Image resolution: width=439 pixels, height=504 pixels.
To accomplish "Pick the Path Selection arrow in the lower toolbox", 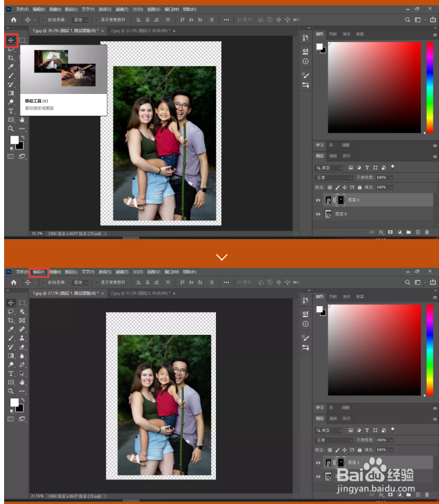I will tap(22, 374).
